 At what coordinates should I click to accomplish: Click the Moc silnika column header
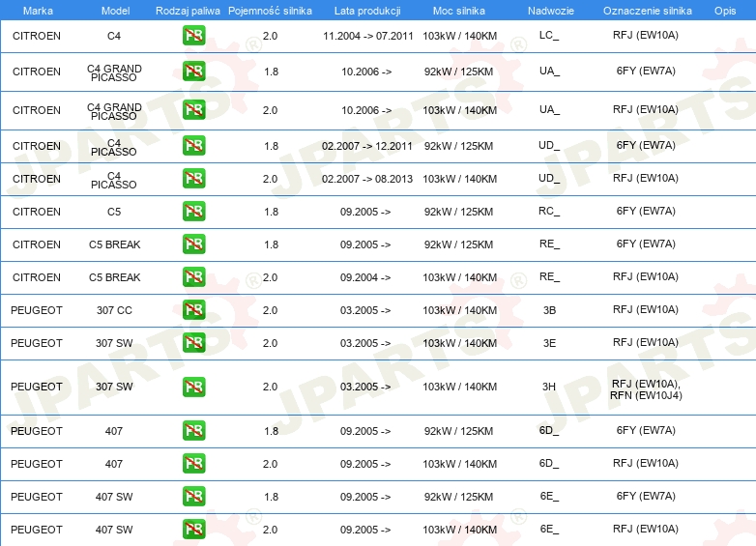459,11
